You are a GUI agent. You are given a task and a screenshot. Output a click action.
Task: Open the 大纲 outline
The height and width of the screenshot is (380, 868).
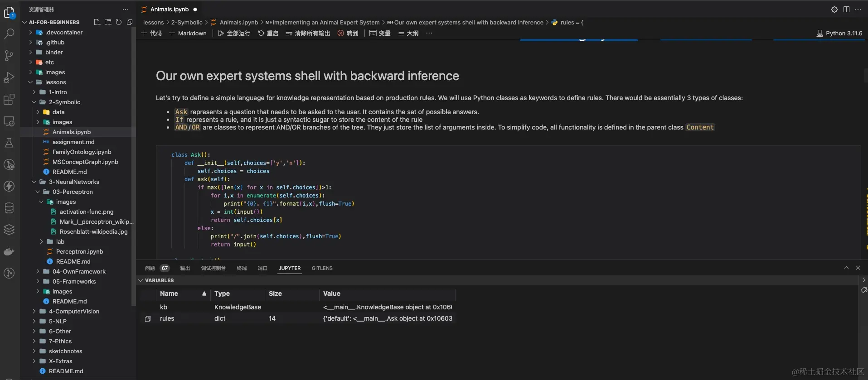408,33
